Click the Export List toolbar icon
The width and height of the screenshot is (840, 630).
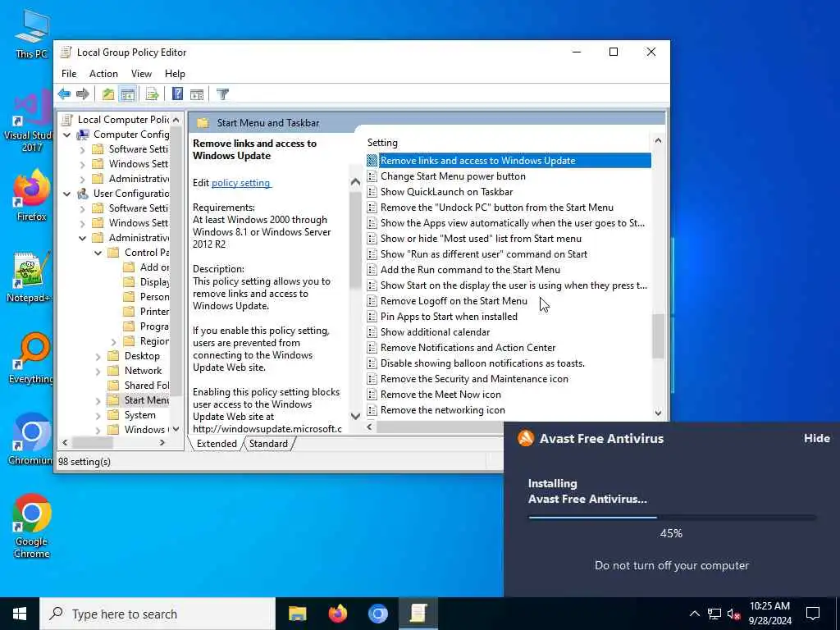tap(152, 94)
